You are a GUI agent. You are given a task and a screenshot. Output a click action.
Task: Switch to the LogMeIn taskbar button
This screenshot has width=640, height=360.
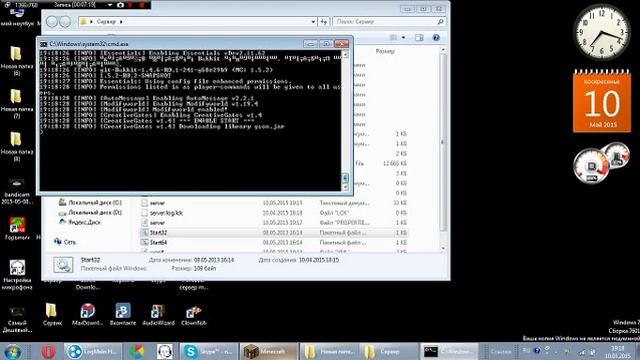click(x=92, y=351)
